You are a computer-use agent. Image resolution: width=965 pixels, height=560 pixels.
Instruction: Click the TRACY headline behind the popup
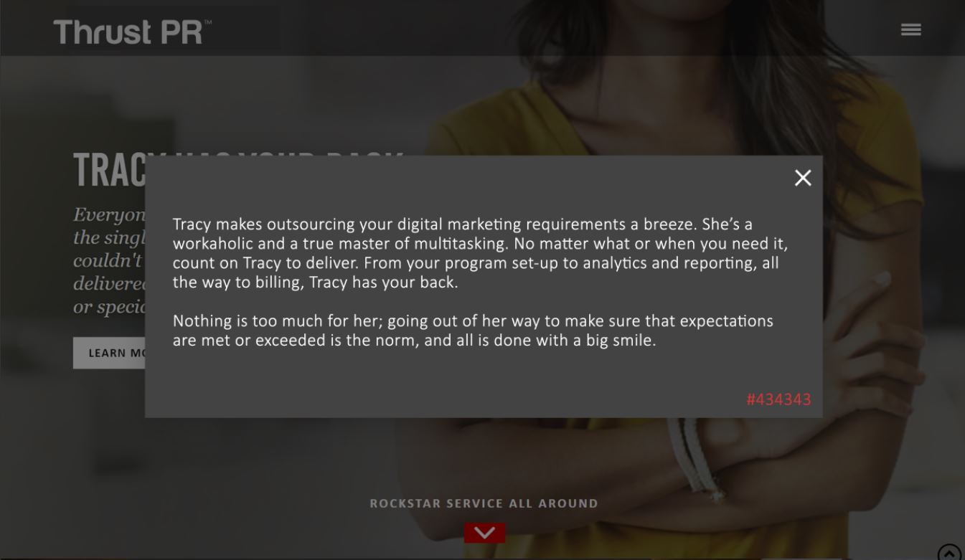pos(109,170)
